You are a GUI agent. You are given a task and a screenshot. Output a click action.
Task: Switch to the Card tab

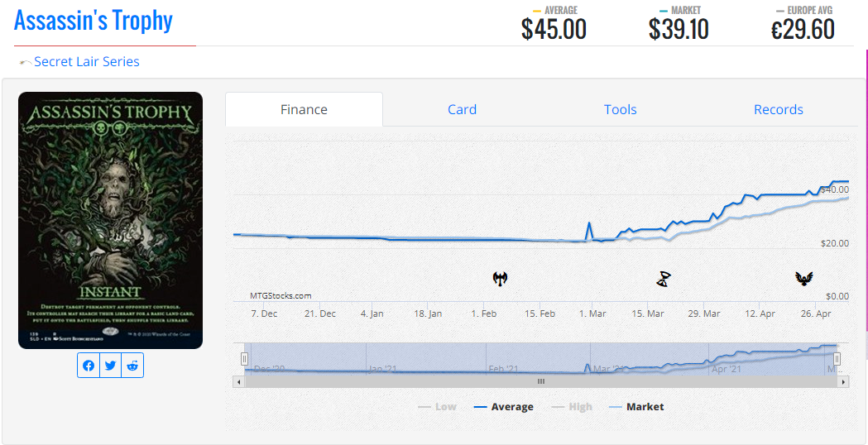tap(462, 109)
